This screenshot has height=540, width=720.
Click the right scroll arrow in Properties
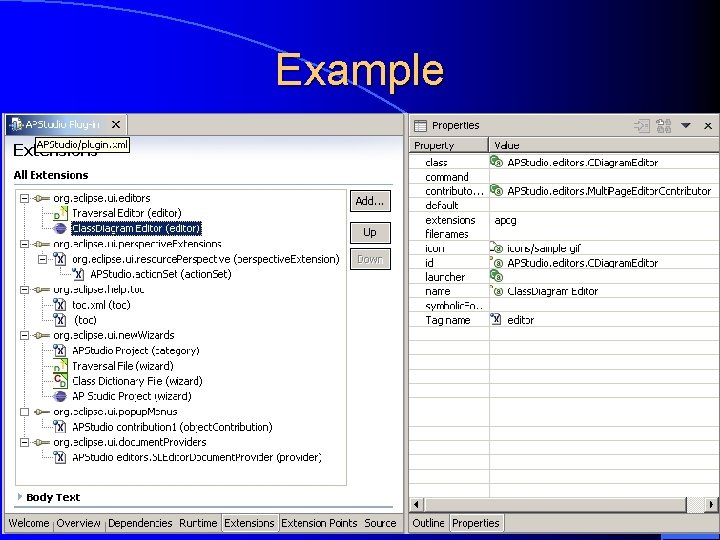(x=711, y=504)
